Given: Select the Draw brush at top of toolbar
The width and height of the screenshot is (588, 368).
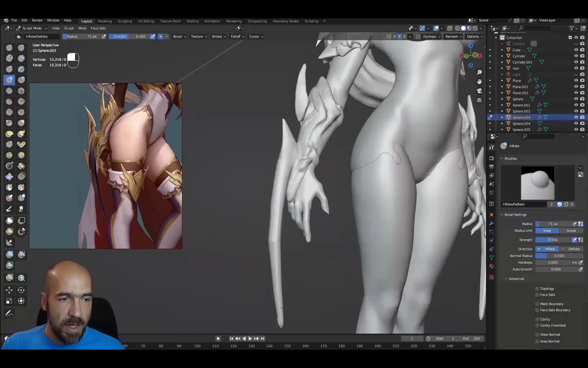Looking at the screenshot, I should coord(9,48).
